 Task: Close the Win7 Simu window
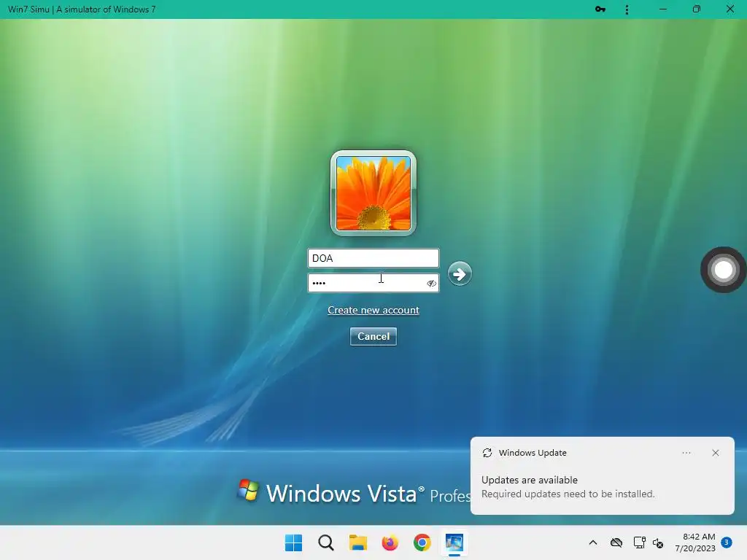(x=729, y=9)
